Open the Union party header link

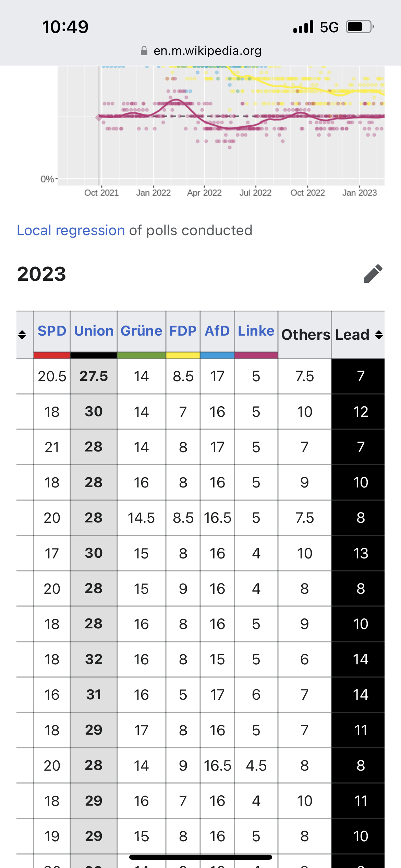(x=94, y=331)
